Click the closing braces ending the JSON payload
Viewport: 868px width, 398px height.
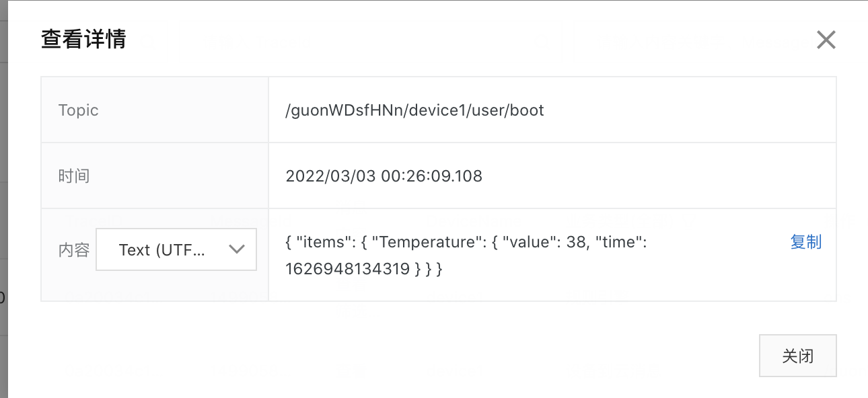[x=429, y=269]
